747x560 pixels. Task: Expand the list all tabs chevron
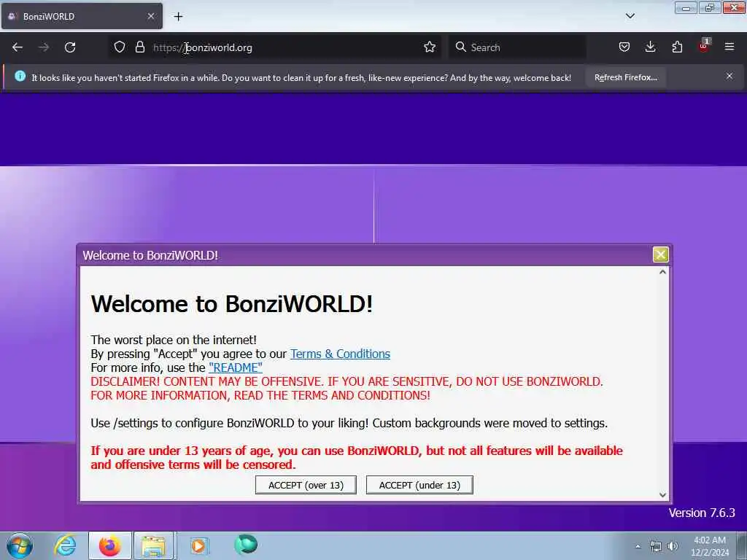tap(630, 16)
